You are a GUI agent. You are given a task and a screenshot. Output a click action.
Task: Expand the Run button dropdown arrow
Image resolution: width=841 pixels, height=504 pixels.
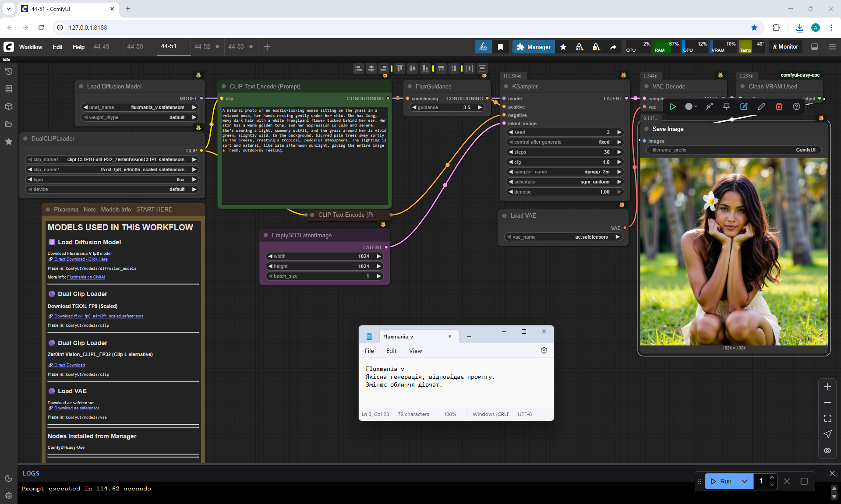745,481
